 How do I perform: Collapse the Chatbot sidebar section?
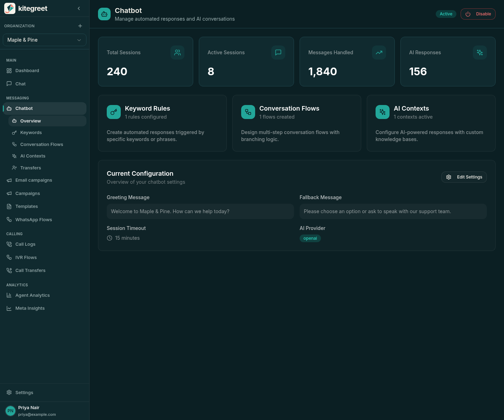point(44,108)
